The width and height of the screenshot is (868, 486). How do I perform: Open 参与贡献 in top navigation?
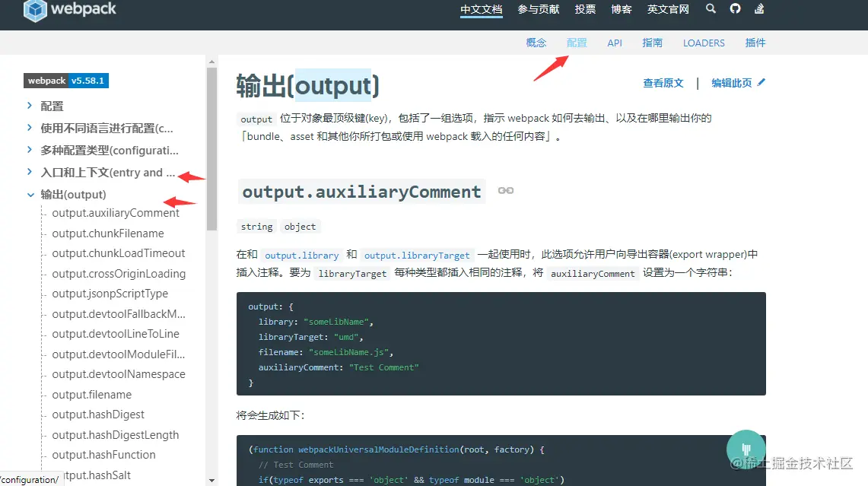538,9
